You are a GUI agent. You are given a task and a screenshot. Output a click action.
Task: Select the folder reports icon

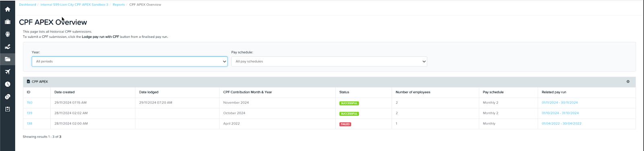pos(7,59)
